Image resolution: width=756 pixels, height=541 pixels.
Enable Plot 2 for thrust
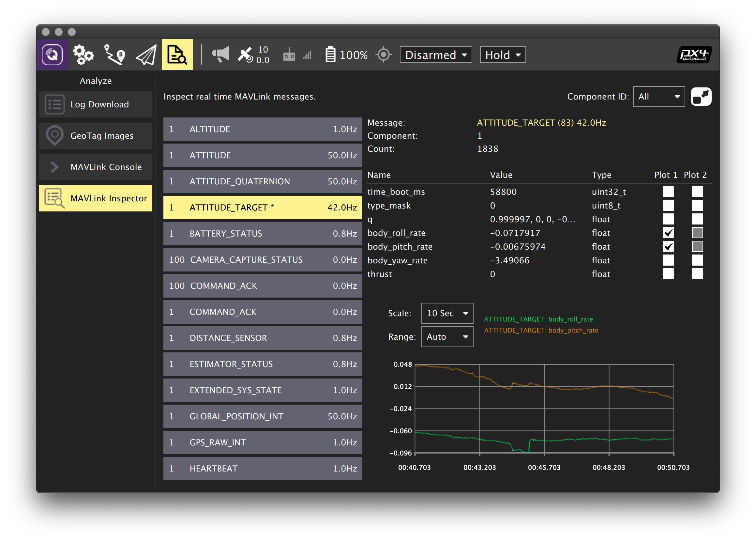697,274
